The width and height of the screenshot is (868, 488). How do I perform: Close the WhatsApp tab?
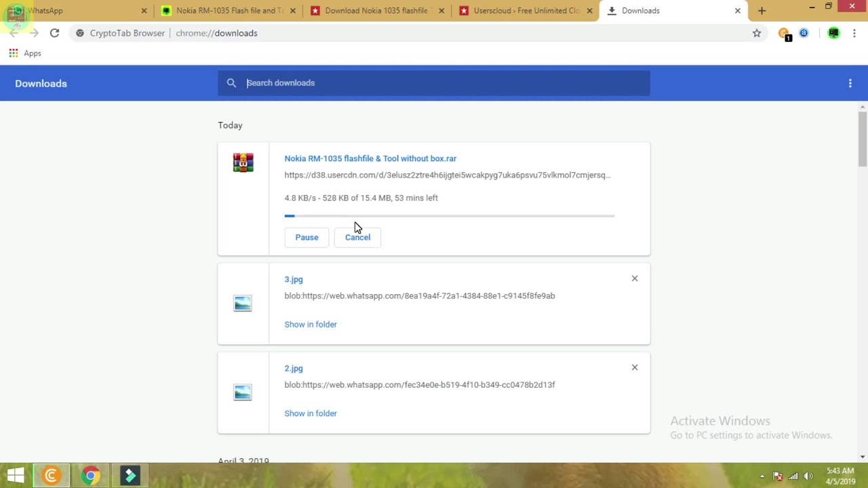click(x=144, y=11)
